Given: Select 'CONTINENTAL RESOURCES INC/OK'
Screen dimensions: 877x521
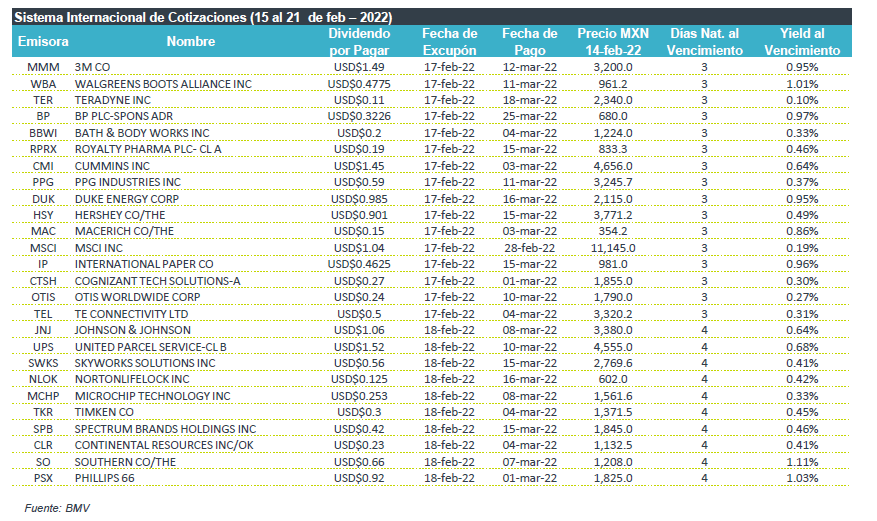Looking at the screenshot, I should tap(164, 446).
